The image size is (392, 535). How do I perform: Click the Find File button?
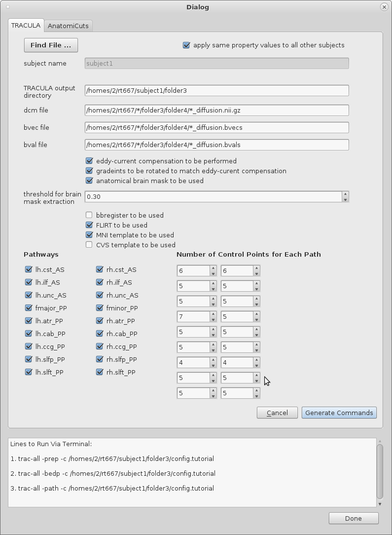(x=51, y=45)
